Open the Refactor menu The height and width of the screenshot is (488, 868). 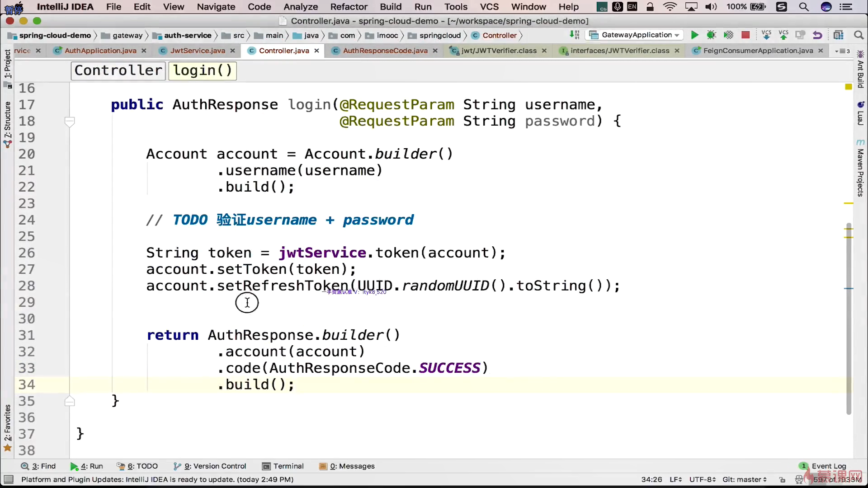[x=349, y=7]
